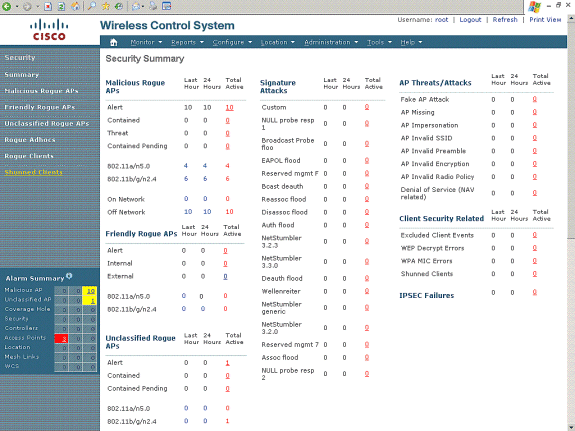575x431 pixels.
Task: Click the browser page Refresh icon
Action: pos(61,6)
